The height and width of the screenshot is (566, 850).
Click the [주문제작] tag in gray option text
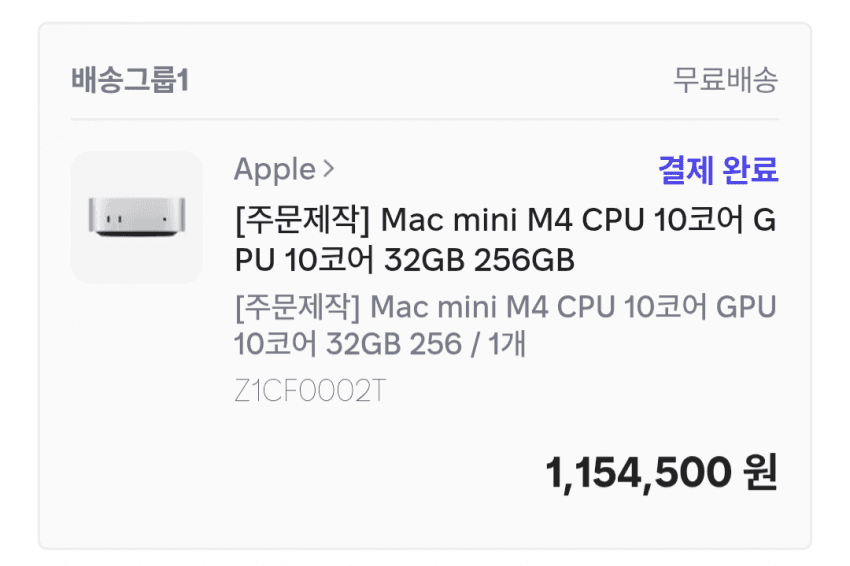tap(297, 304)
